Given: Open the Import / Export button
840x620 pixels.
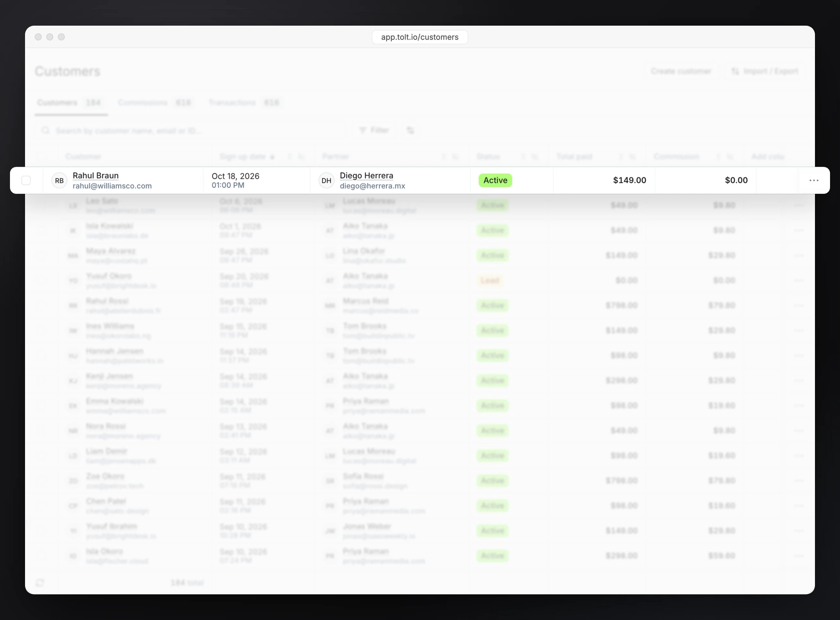Looking at the screenshot, I should coord(765,71).
